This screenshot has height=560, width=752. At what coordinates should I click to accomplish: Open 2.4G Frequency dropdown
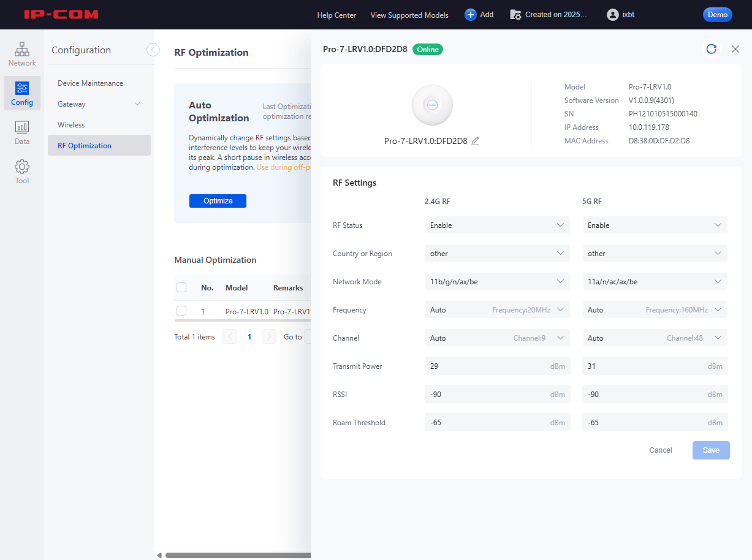pos(498,310)
